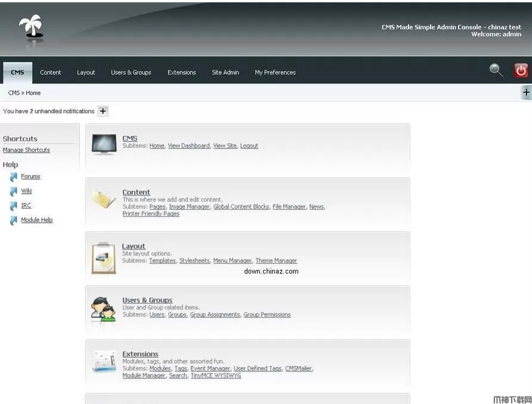This screenshot has width=532, height=404.
Task: Select the My Preferences menu item
Action: 275,73
